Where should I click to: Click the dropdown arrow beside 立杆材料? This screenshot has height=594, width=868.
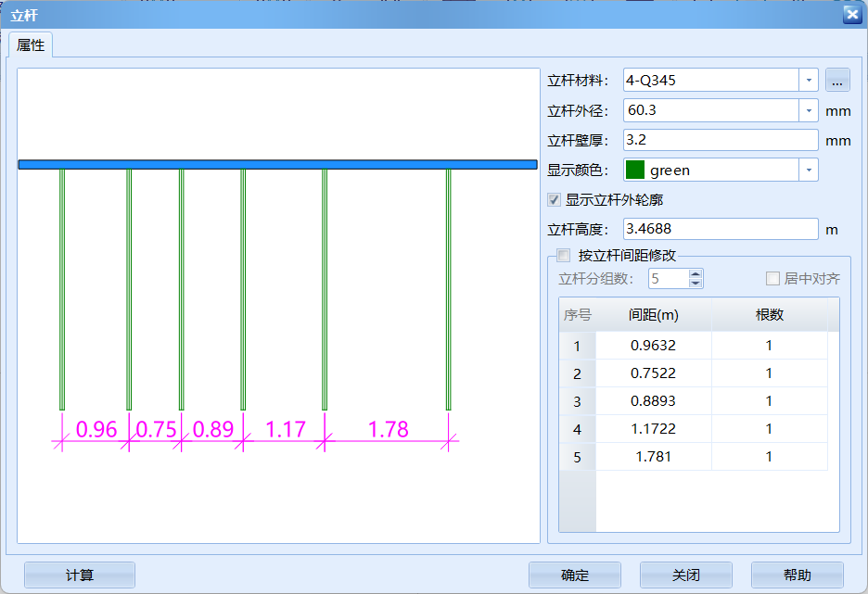coord(808,80)
